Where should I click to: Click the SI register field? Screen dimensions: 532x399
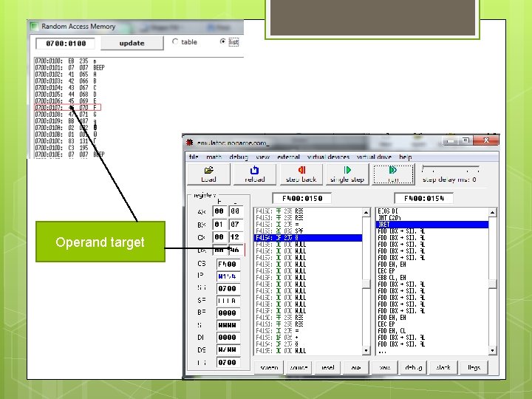pos(228,325)
